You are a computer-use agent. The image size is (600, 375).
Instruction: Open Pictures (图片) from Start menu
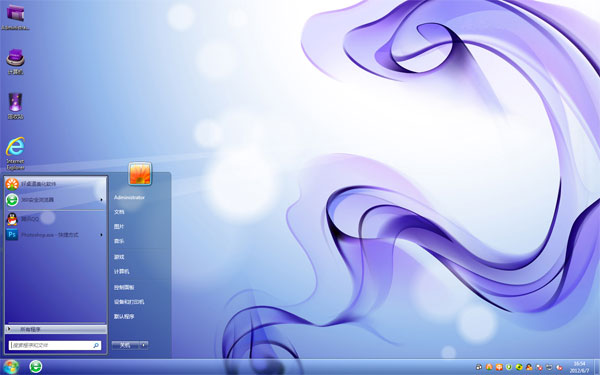[119, 227]
